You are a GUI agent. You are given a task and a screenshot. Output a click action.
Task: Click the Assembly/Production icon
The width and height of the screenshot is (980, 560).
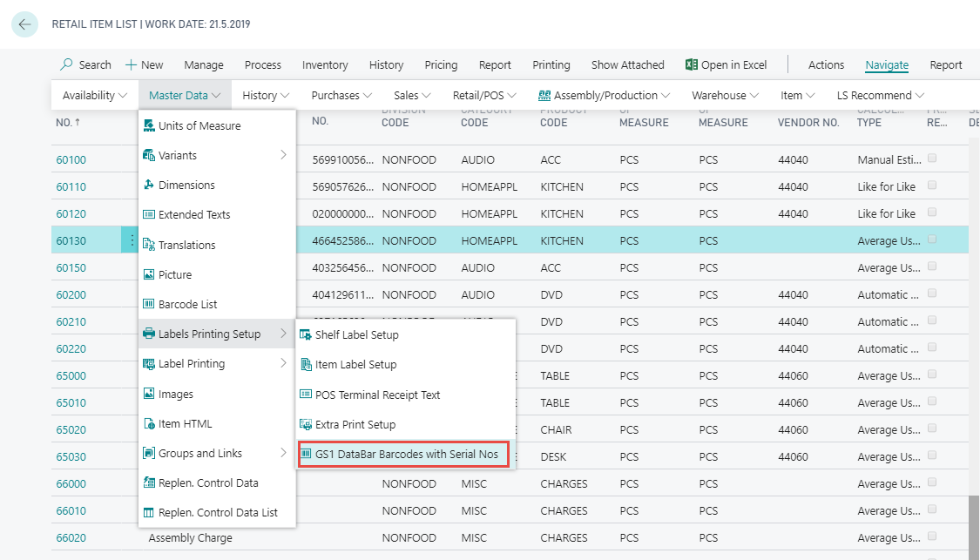click(544, 96)
